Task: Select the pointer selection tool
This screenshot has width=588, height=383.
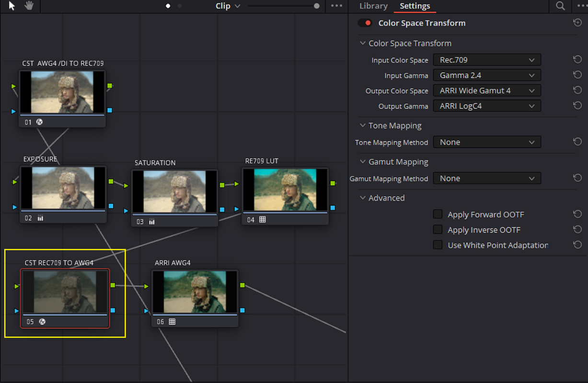Action: (x=12, y=6)
